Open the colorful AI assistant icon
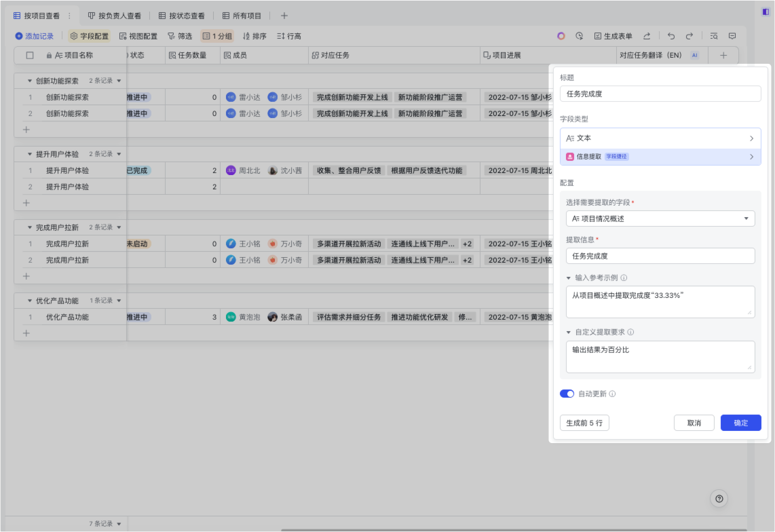Screen dimensions: 775x532 point(561,36)
